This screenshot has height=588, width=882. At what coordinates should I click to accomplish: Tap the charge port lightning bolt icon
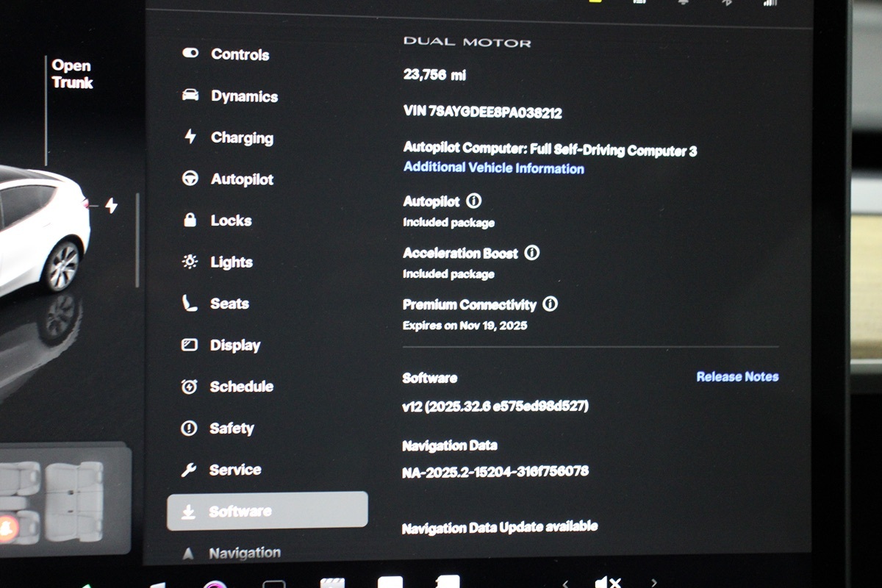111,206
